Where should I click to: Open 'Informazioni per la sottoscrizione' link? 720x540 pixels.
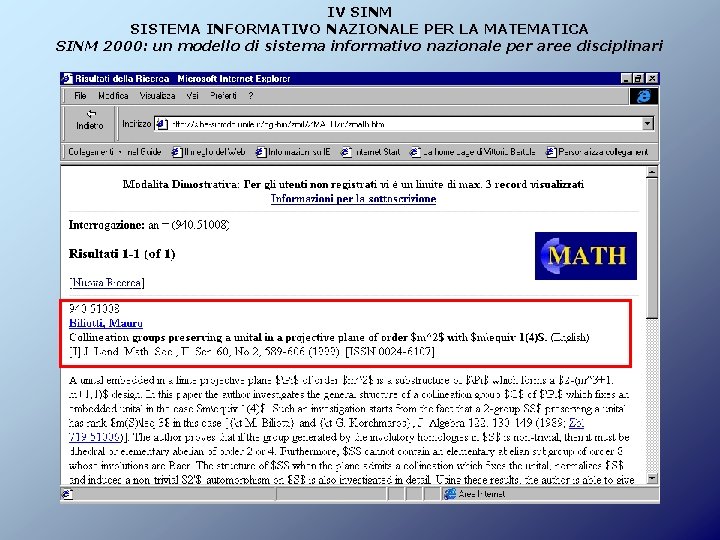click(353, 198)
